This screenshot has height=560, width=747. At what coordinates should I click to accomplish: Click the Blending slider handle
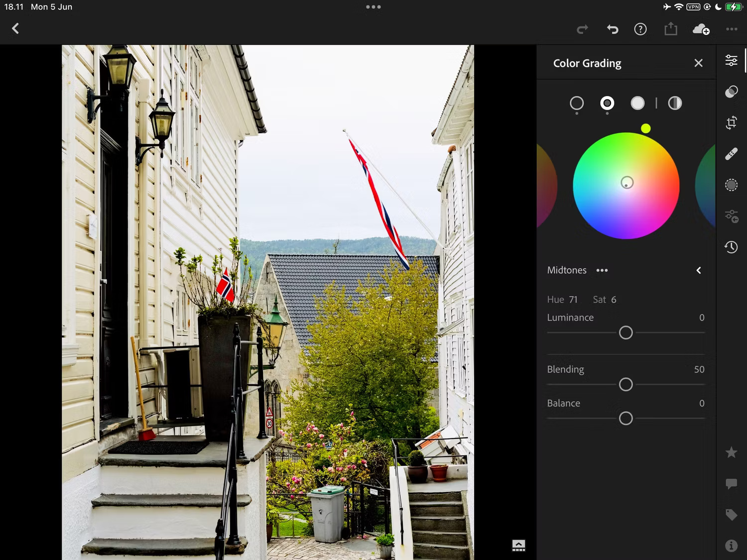click(x=626, y=384)
